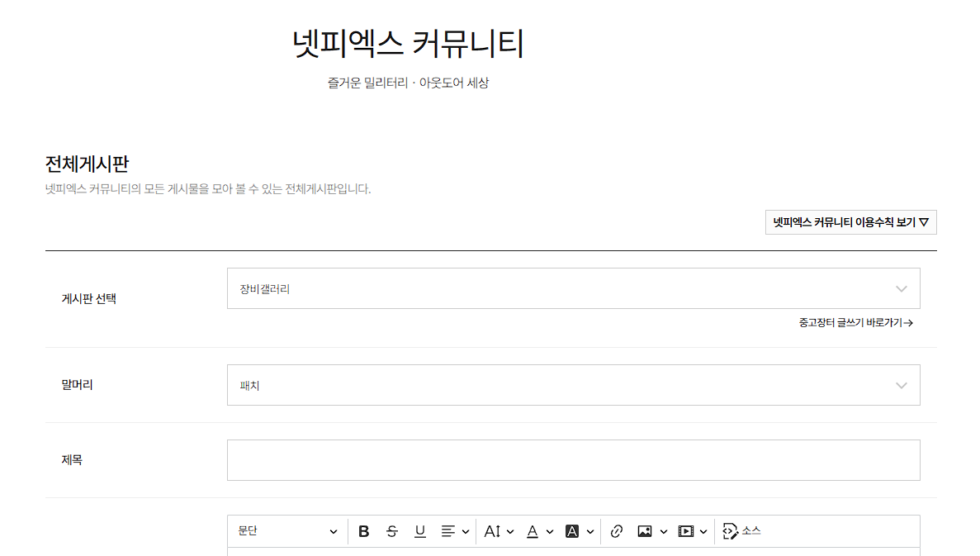Insert a link with the link icon
Viewport: 980px width, 556px height.
tap(616, 531)
